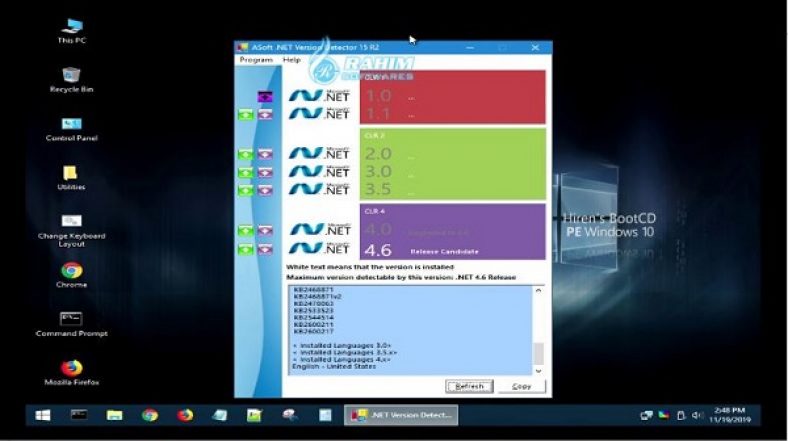Click the 'Release Candidate' text next to 4.6
Image resolution: width=788 pixels, height=441 pixels.
tap(444, 252)
